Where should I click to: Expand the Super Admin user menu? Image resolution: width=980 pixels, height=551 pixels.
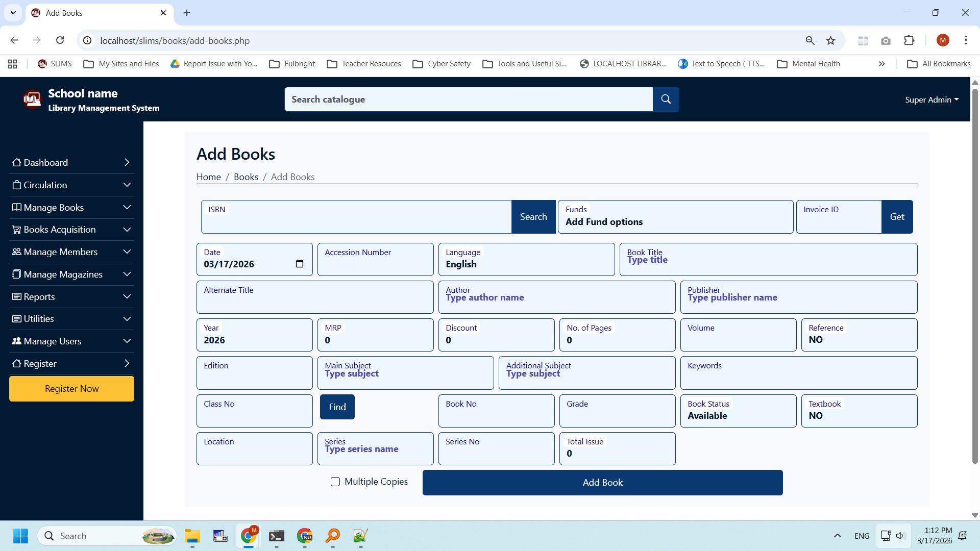point(932,99)
